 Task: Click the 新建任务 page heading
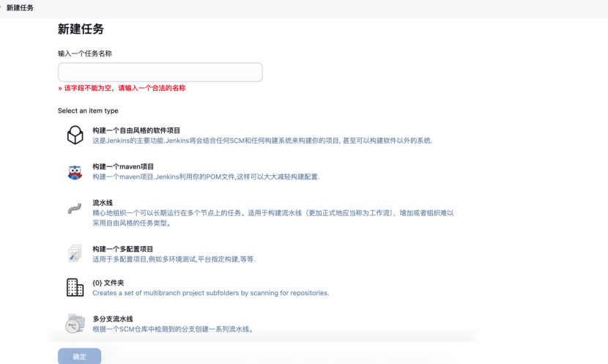coord(81,29)
